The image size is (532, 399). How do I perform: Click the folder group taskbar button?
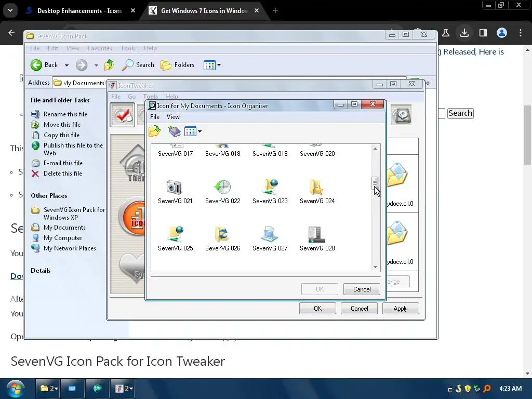click(x=48, y=389)
